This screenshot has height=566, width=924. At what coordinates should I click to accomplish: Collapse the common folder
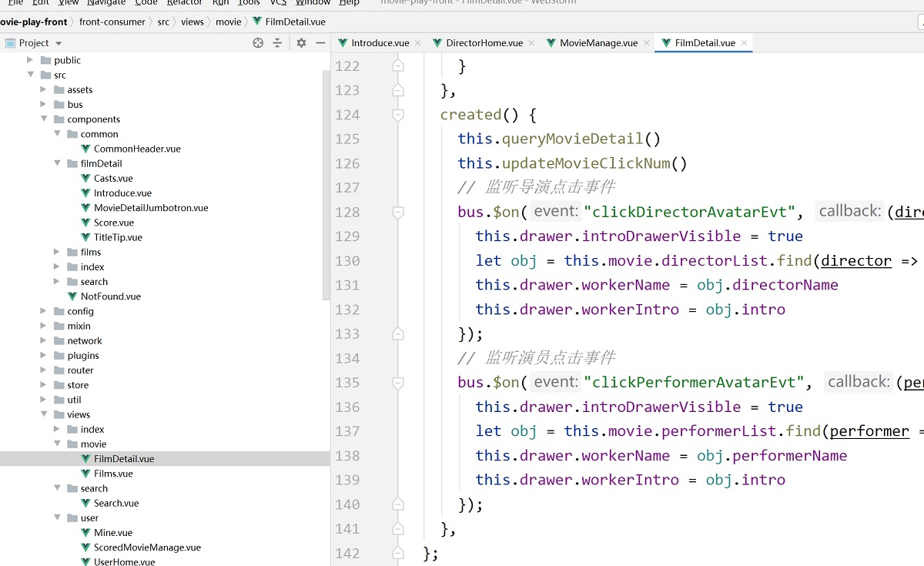pyautogui.click(x=57, y=134)
